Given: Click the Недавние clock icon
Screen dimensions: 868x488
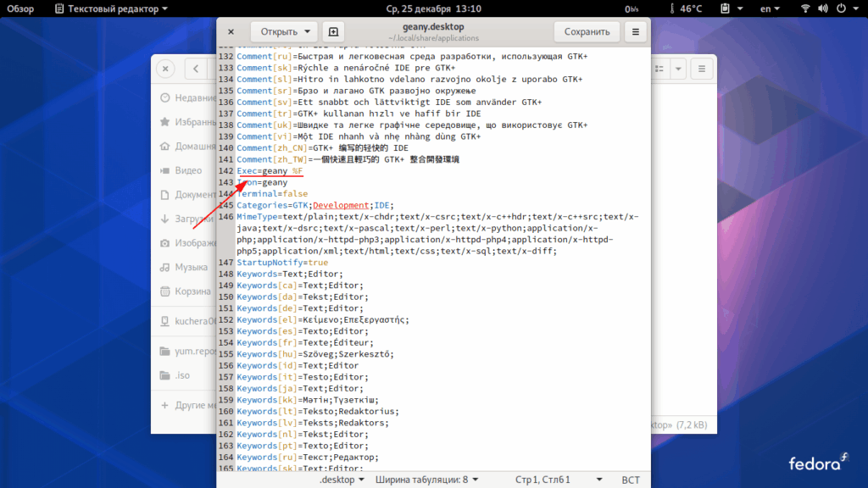Looking at the screenshot, I should point(165,98).
